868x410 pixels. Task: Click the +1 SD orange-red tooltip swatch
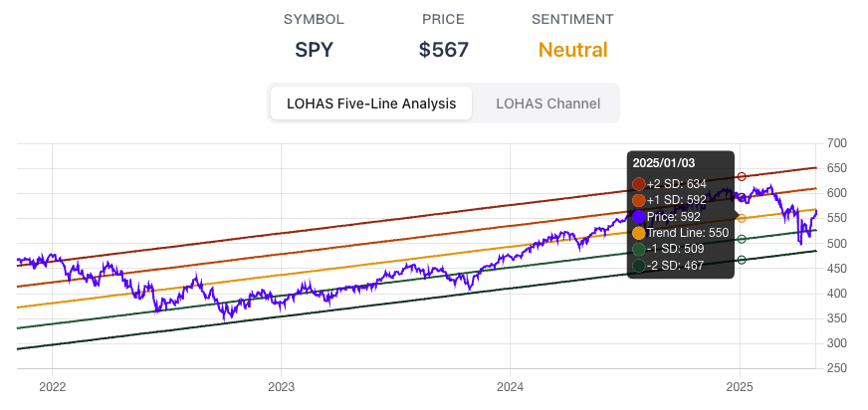pos(639,200)
